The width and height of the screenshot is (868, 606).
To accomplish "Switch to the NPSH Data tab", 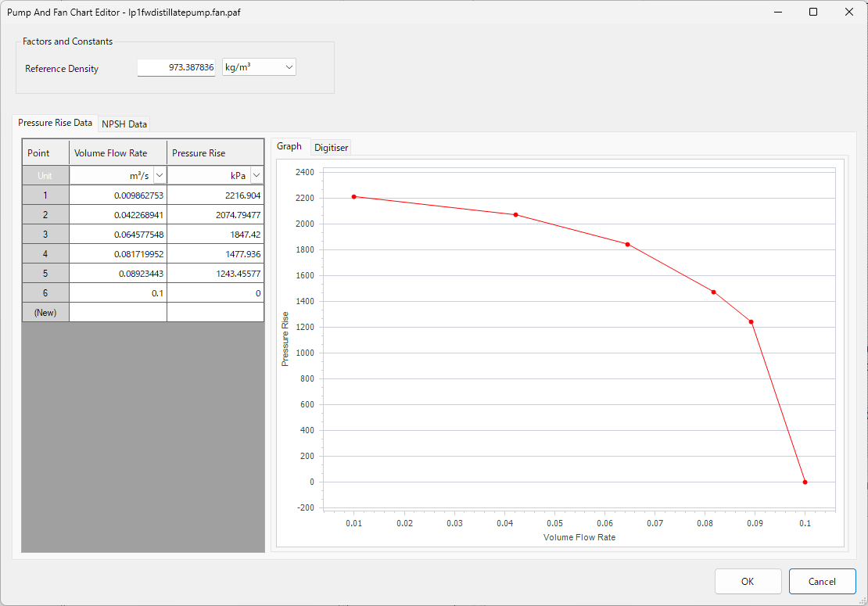I will tap(124, 124).
